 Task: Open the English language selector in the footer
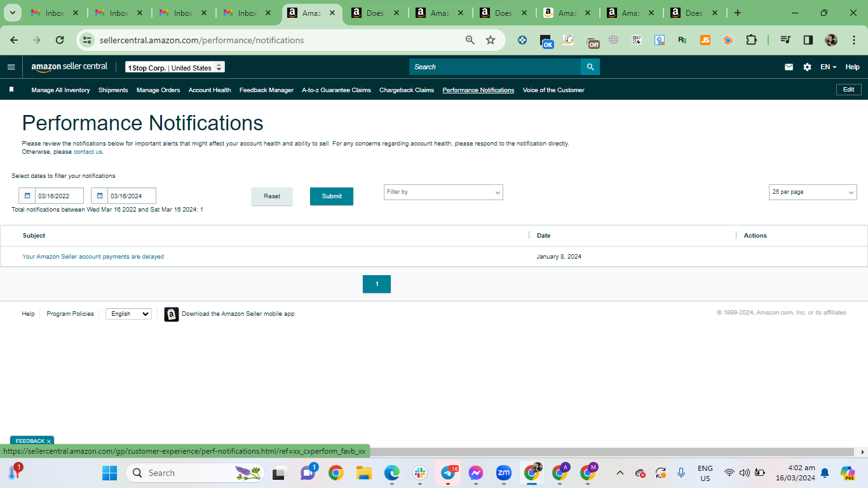(129, 314)
